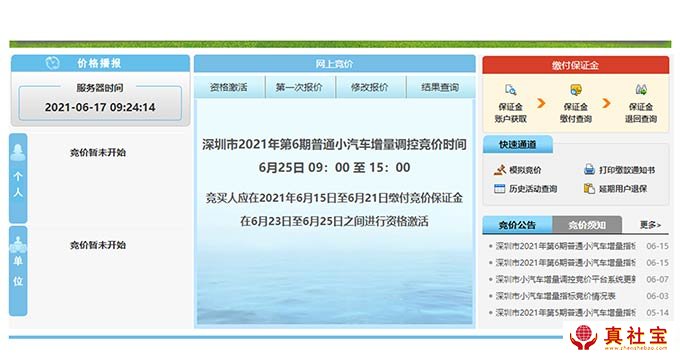Image resolution: width=680 pixels, height=360 pixels.
Task: Click the 6月23日至6月25日 资格激活 line
Action: 334,221
